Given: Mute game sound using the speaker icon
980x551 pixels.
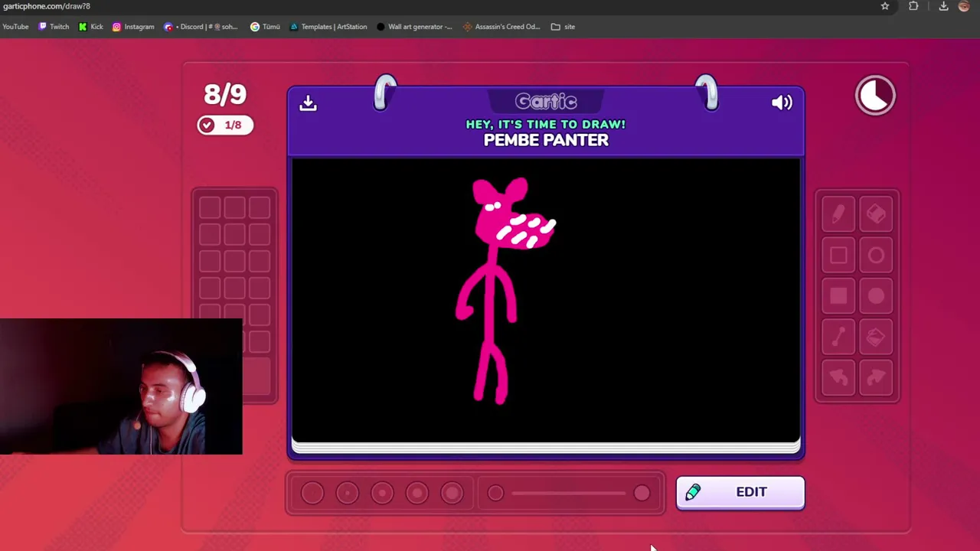Looking at the screenshot, I should click(x=782, y=103).
